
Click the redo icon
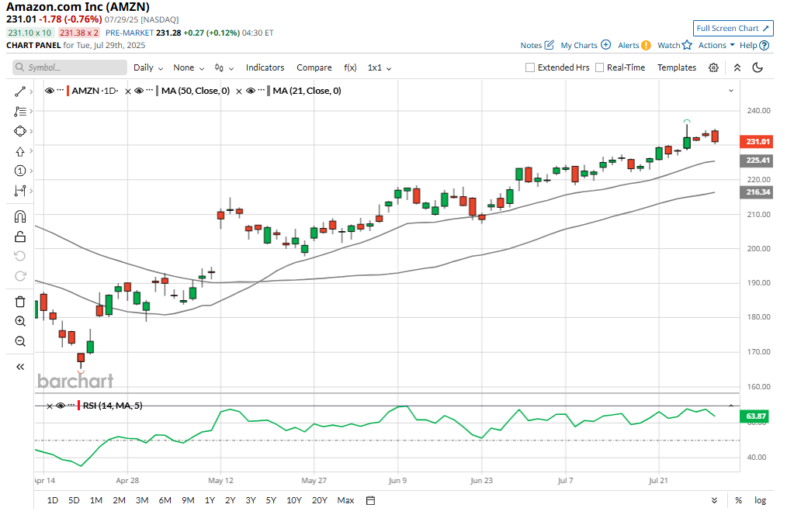(x=19, y=276)
